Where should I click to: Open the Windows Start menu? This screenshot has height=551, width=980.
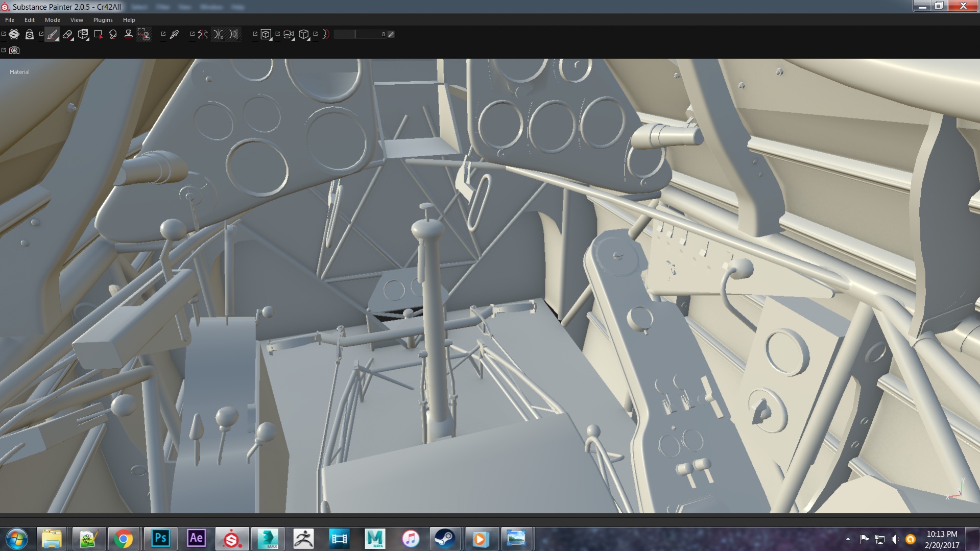point(17,539)
